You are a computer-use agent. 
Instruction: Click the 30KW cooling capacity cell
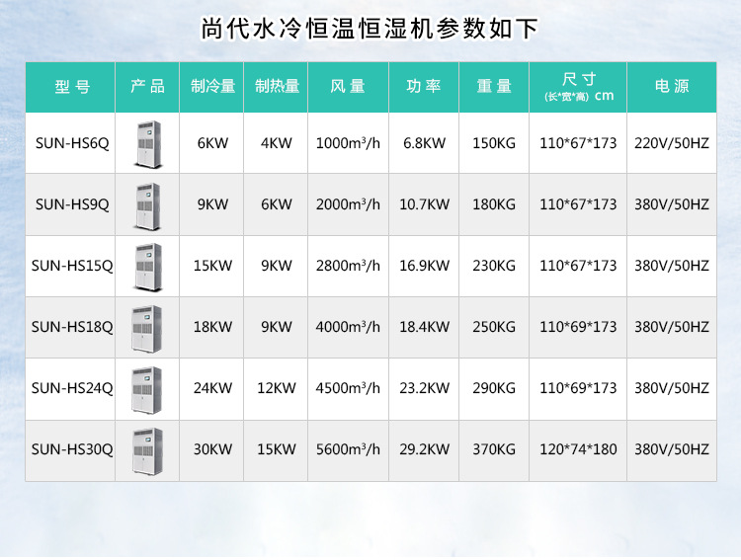211,449
